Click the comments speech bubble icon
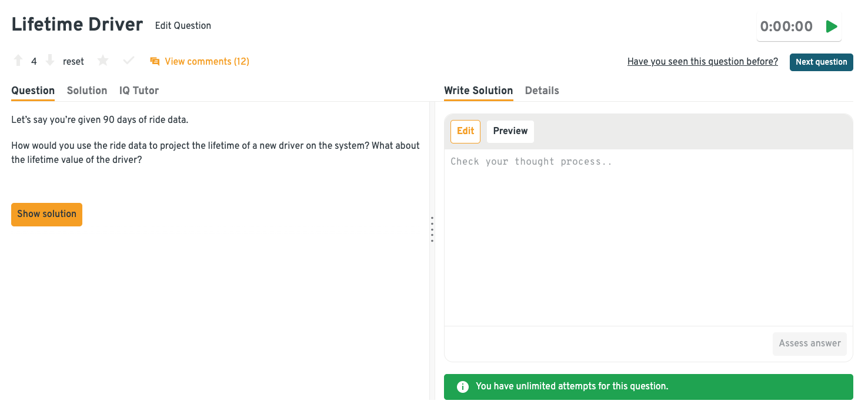 (x=155, y=61)
